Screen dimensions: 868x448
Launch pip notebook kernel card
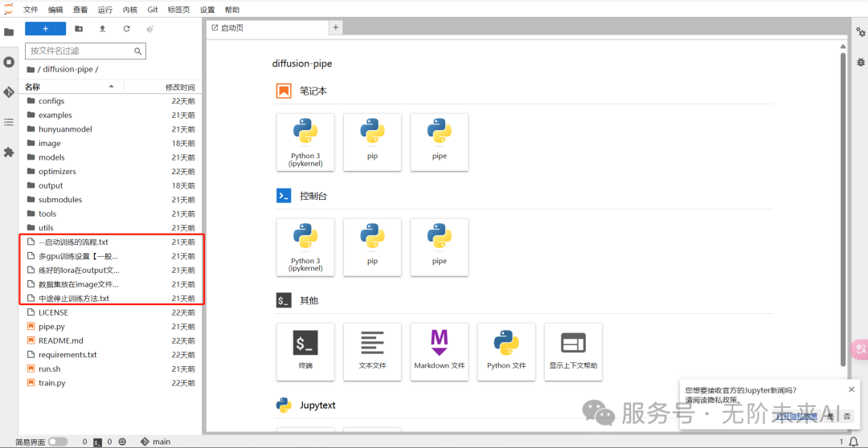(373, 142)
